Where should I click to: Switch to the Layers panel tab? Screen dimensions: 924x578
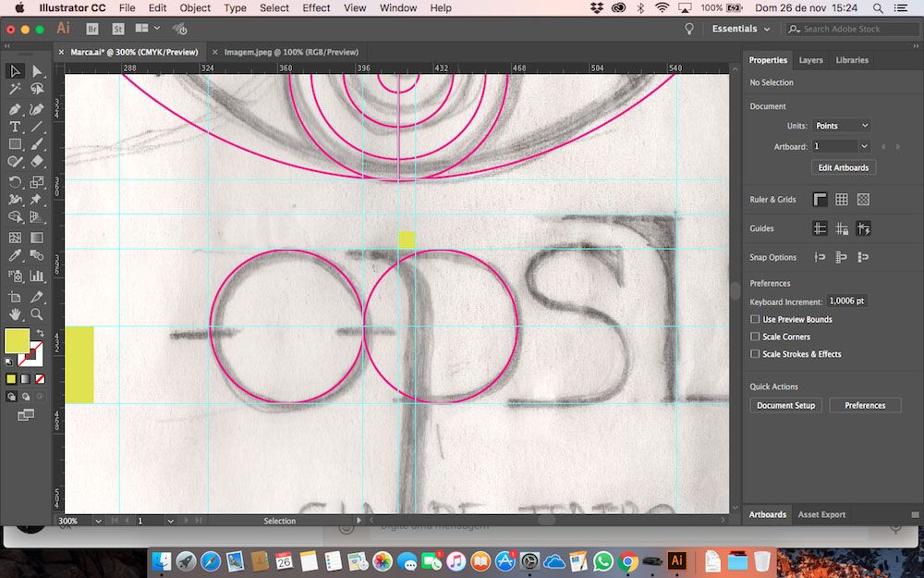click(x=810, y=60)
